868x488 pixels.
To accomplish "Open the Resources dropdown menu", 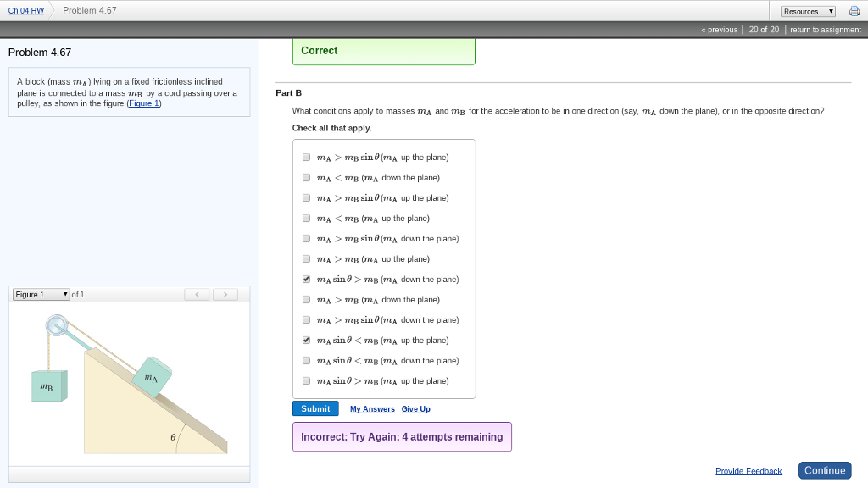I will 808,11.
